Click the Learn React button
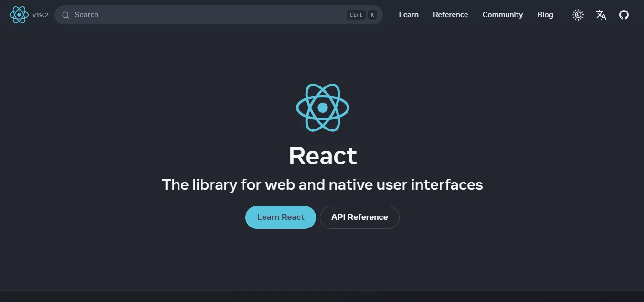This screenshot has width=644, height=302. pos(280,217)
